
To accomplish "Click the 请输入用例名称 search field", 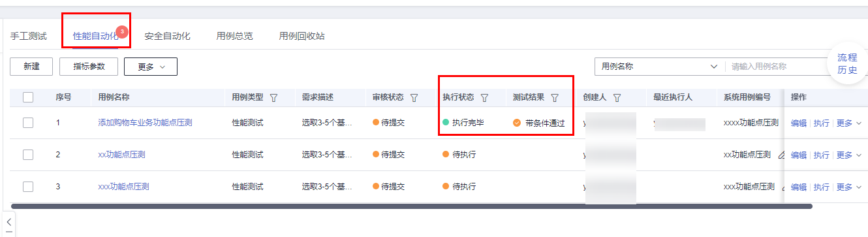I will [x=777, y=66].
